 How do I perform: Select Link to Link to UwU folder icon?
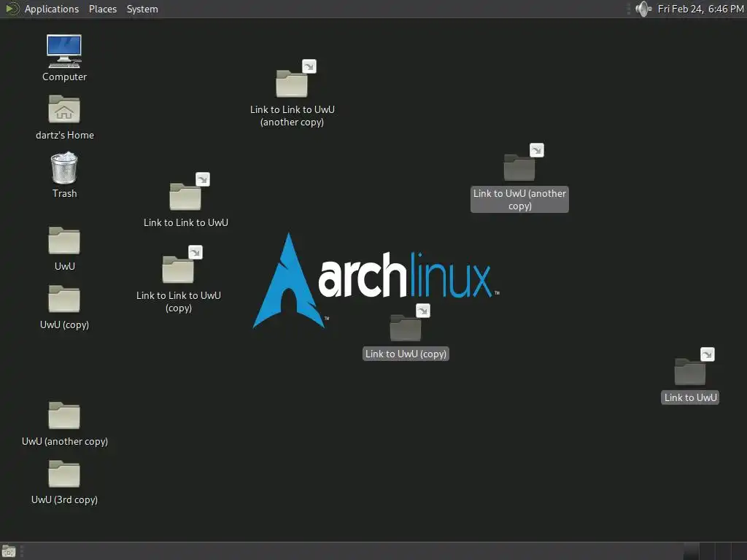click(186, 196)
